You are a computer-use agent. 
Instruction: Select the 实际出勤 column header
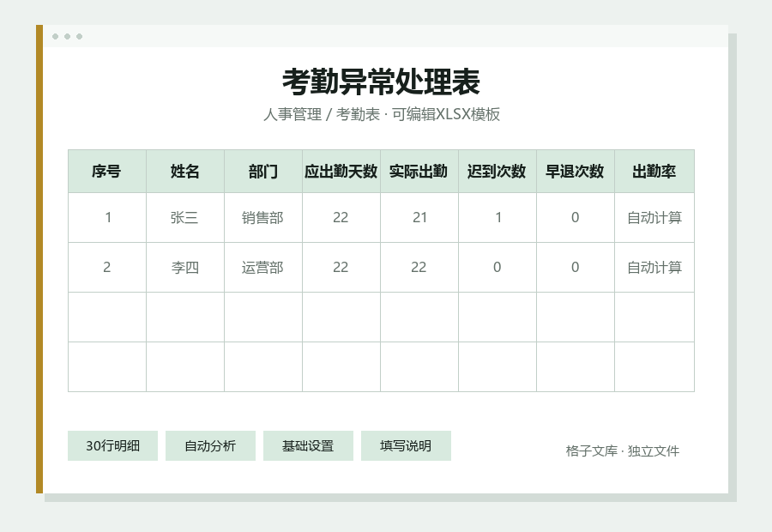tap(419, 171)
